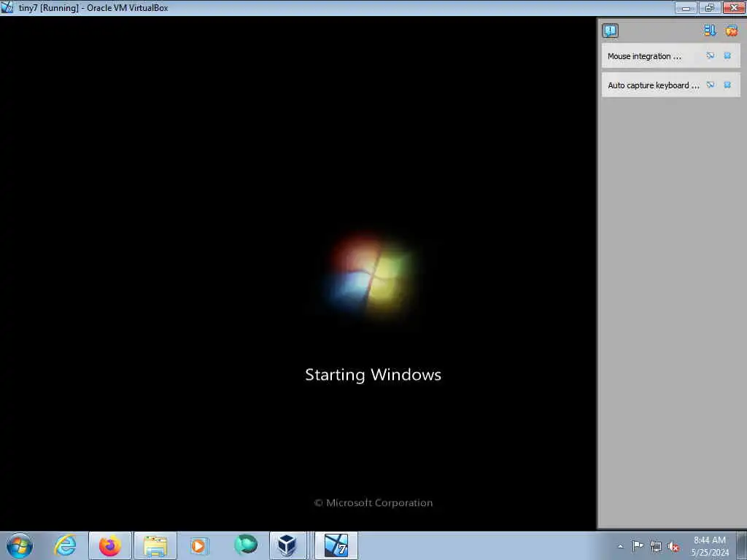The image size is (747, 560).
Task: Open the clock showing 8:44 AM
Action: (x=710, y=545)
